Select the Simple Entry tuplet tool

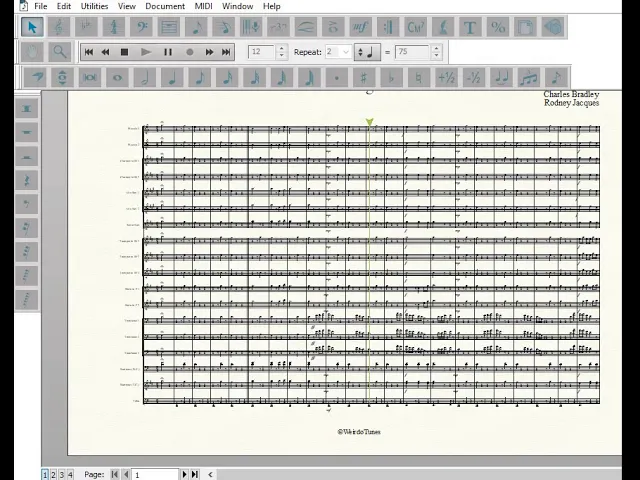[528, 77]
